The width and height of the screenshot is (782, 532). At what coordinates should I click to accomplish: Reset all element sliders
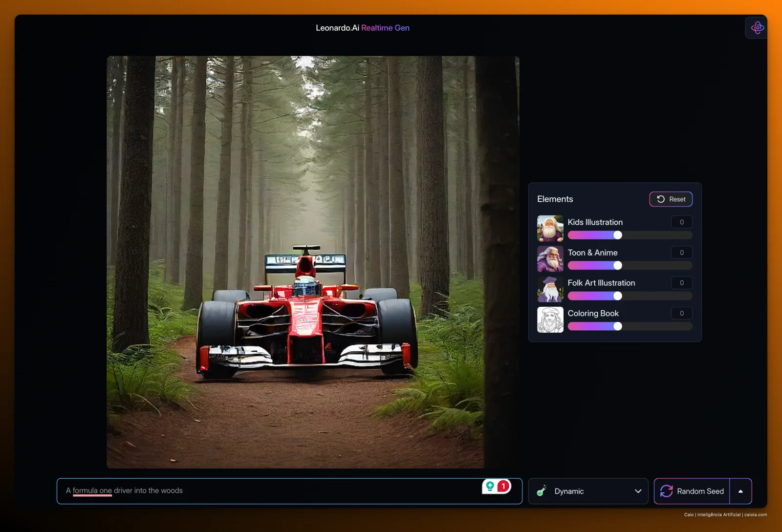point(671,199)
